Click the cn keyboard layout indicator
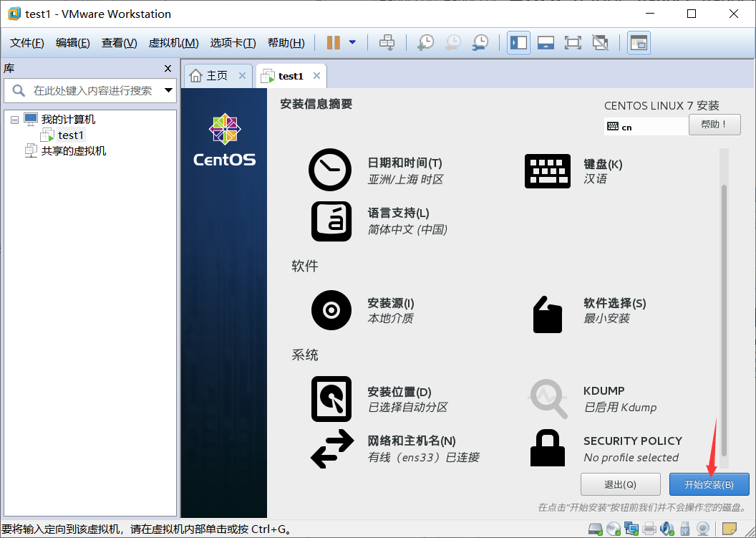This screenshot has height=538, width=756. (x=646, y=127)
